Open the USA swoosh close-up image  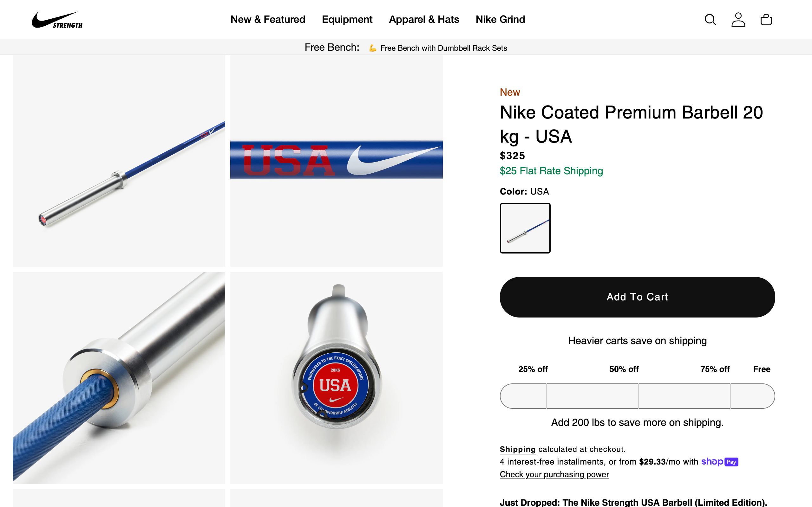click(336, 161)
